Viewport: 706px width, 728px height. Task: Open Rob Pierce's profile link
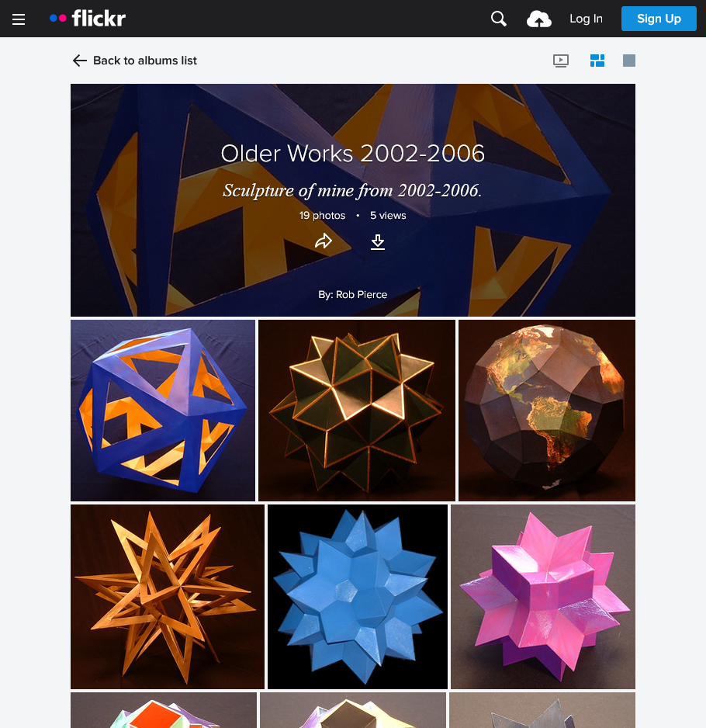coord(361,294)
